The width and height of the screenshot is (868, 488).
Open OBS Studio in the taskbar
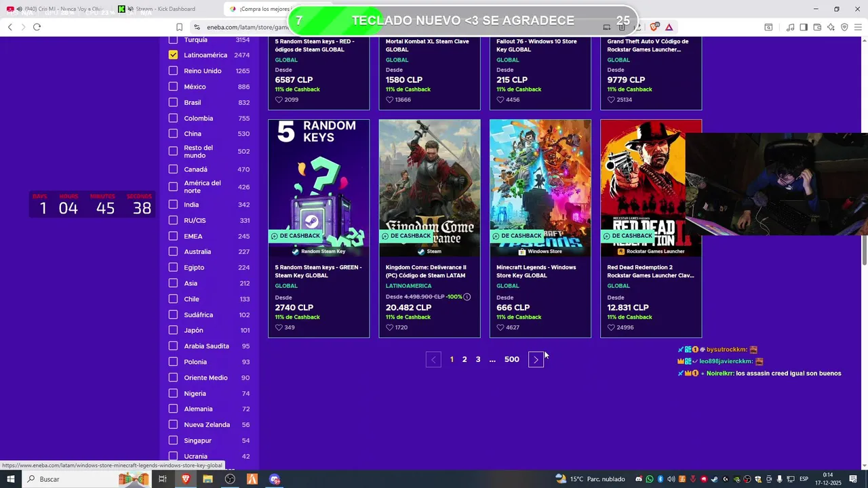[230, 479]
